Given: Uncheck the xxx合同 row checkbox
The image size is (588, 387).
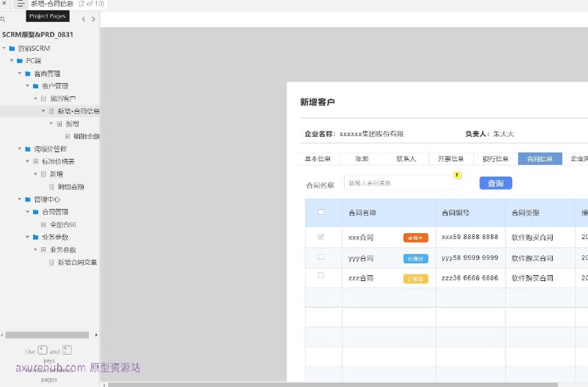Looking at the screenshot, I should tap(320, 237).
